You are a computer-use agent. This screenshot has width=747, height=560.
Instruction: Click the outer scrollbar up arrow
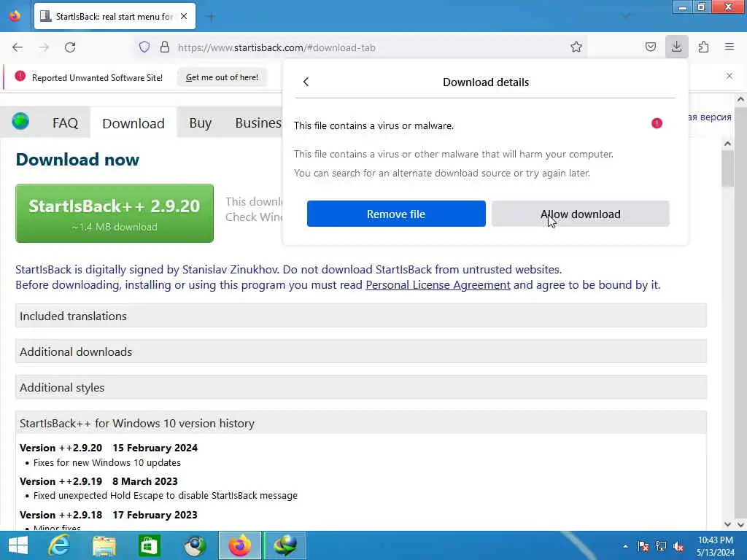(740, 100)
